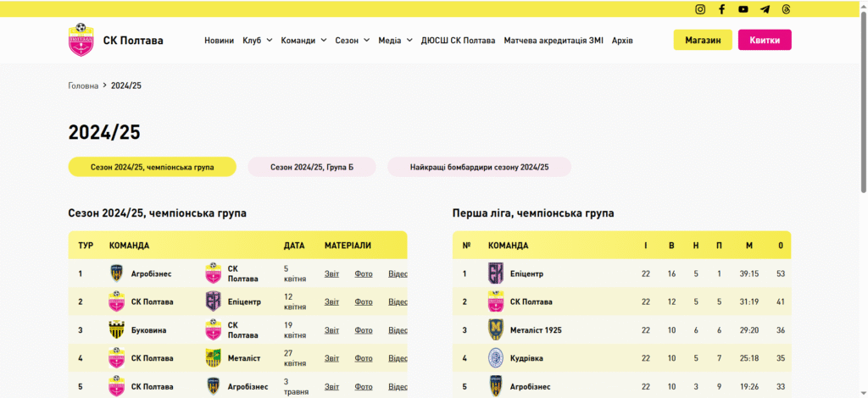Viewport: 868px width, 398px height.
Task: Click the Агробізнес crest in tour 1 row
Action: coord(116,273)
